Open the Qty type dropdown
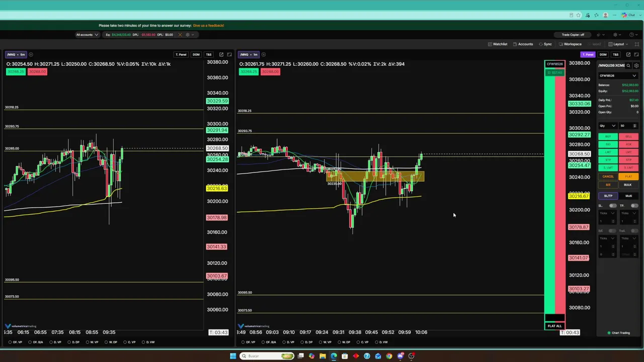Image resolution: width=644 pixels, height=362 pixels. (x=607, y=126)
